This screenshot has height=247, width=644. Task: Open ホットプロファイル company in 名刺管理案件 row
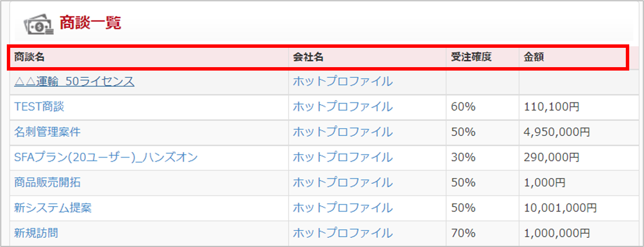(x=343, y=132)
